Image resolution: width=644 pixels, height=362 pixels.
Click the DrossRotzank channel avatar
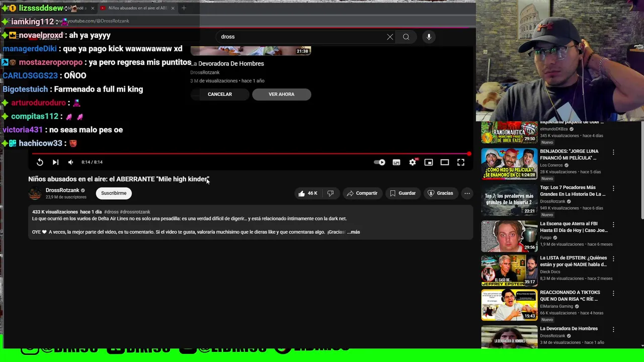coord(35,193)
